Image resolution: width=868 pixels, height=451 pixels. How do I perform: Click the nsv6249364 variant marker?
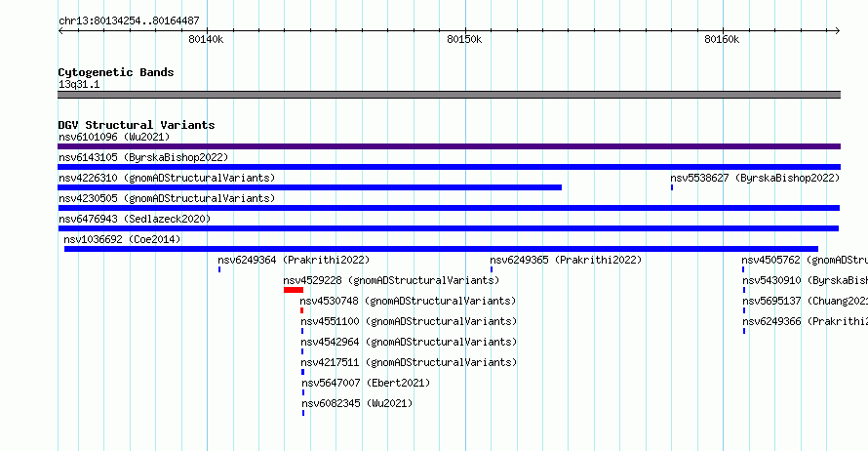pos(219,269)
